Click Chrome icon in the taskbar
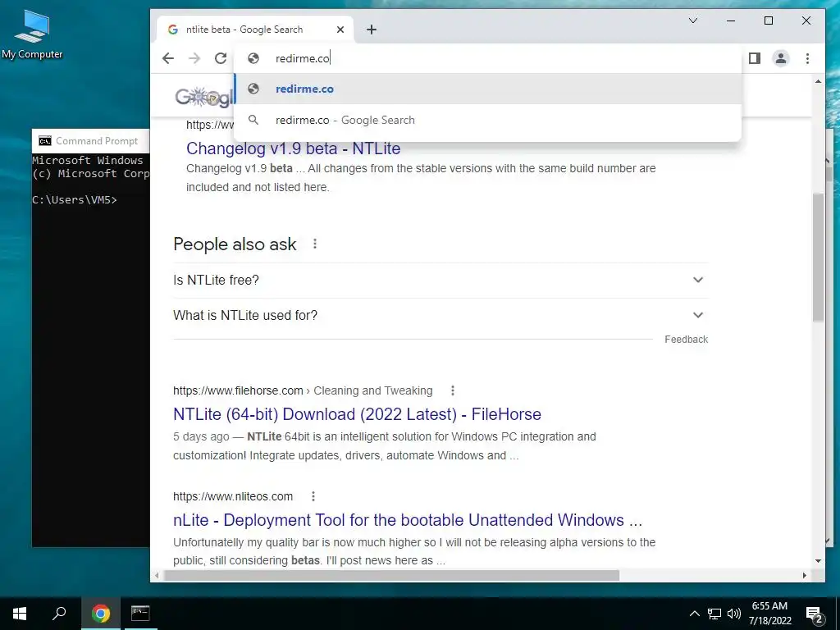 click(100, 614)
